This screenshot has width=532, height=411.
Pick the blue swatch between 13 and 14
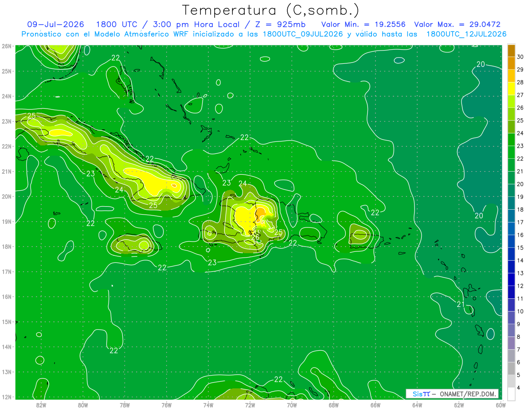pyautogui.click(x=511, y=266)
